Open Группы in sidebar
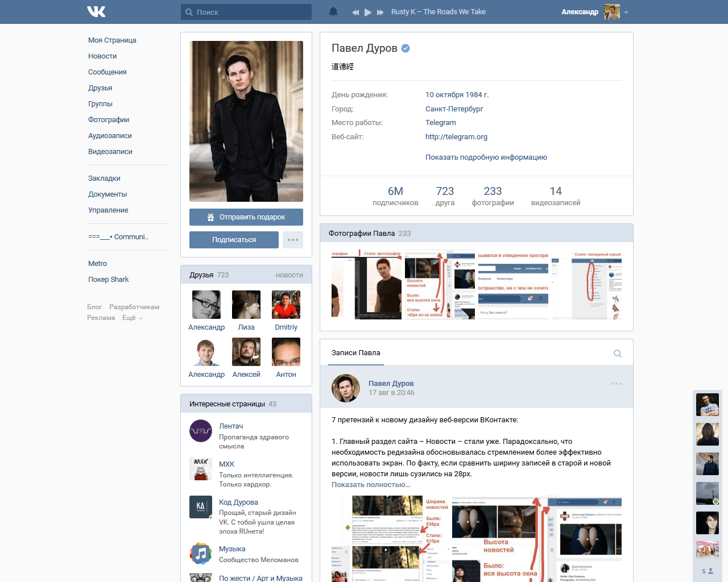This screenshot has height=582, width=728. tap(100, 104)
